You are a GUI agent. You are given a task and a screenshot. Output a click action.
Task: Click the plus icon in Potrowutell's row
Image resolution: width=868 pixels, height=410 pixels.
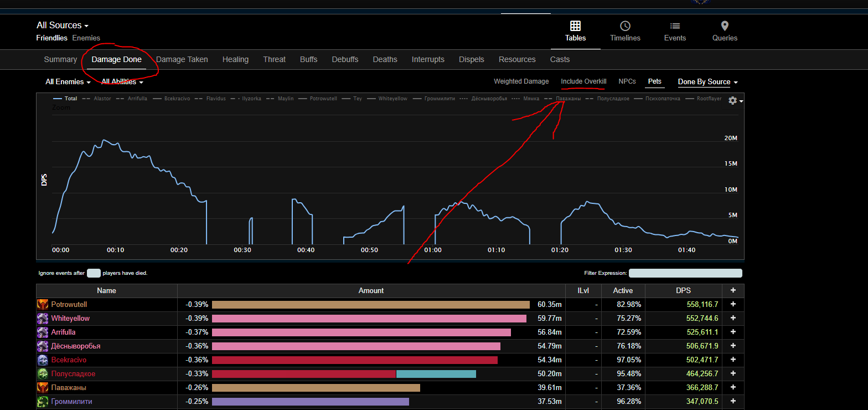733,304
